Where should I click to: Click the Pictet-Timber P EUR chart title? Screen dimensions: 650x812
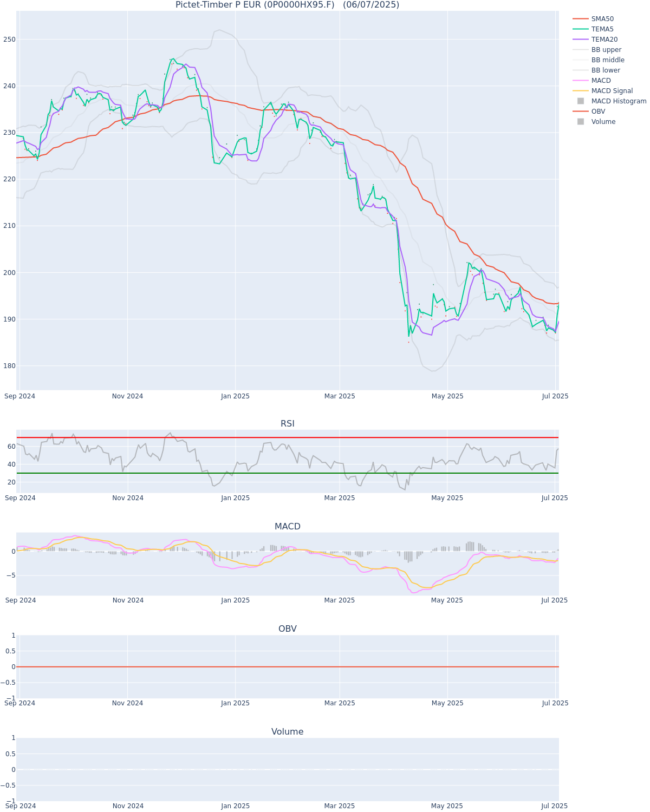coord(287,5)
